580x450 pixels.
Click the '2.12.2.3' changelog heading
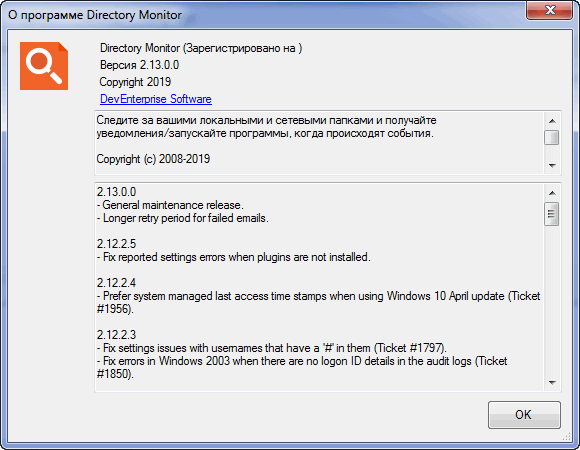click(117, 335)
